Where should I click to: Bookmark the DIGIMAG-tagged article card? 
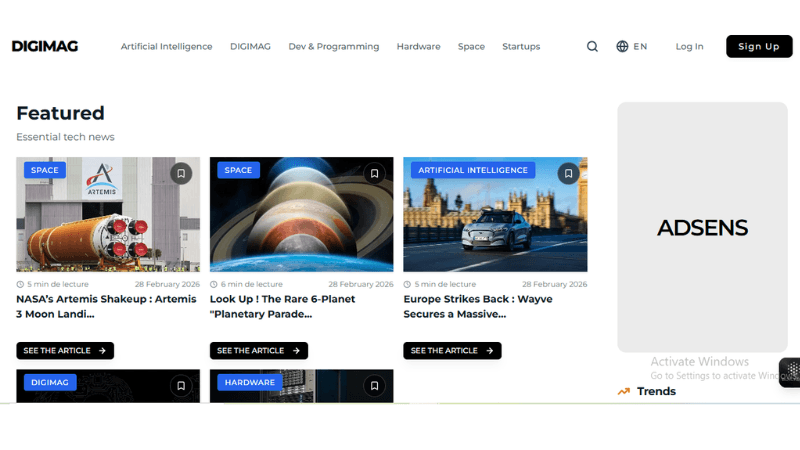(x=181, y=386)
